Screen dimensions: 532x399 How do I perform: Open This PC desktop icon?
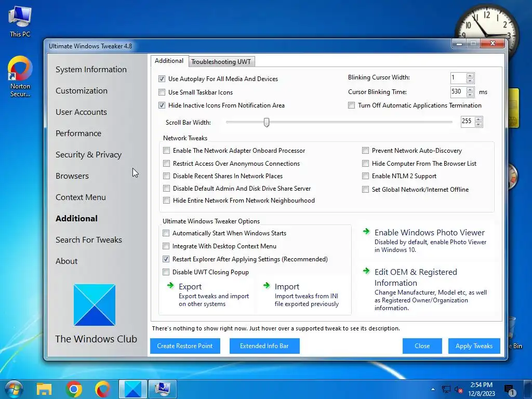(x=20, y=22)
